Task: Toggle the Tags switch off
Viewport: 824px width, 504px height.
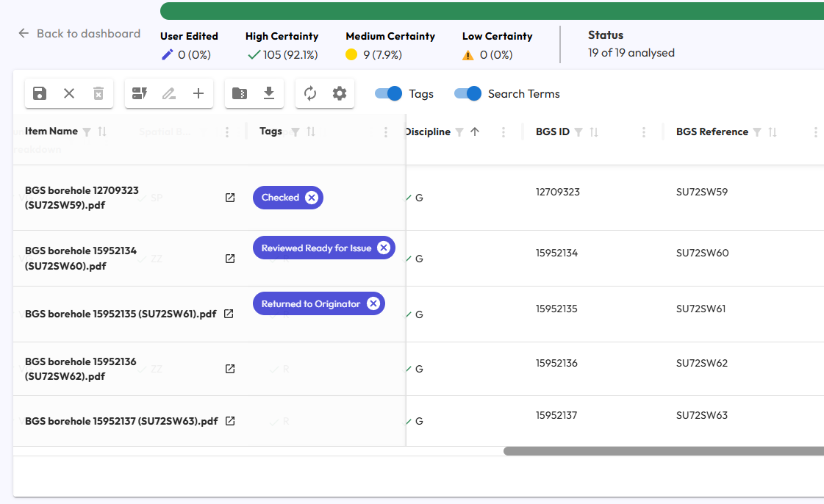Action: [x=387, y=93]
